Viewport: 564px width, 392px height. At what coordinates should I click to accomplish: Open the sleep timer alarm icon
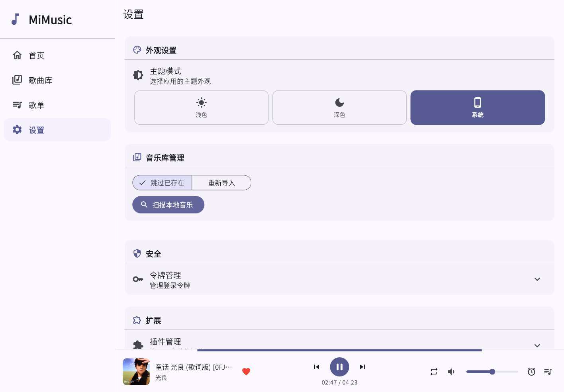[x=531, y=372]
